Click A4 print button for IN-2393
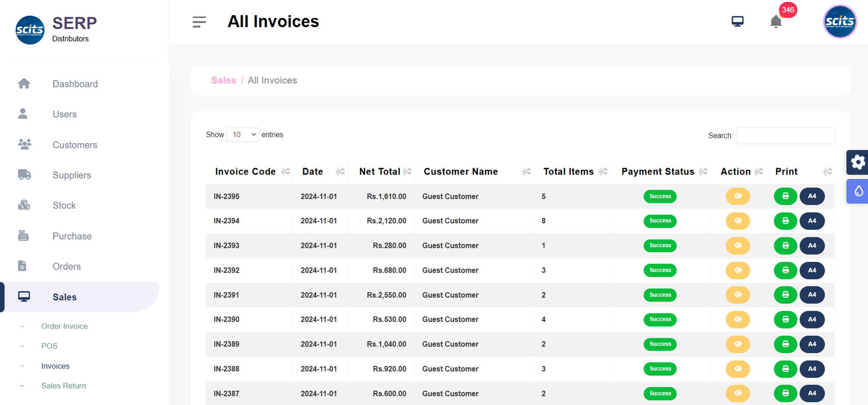 tap(812, 246)
